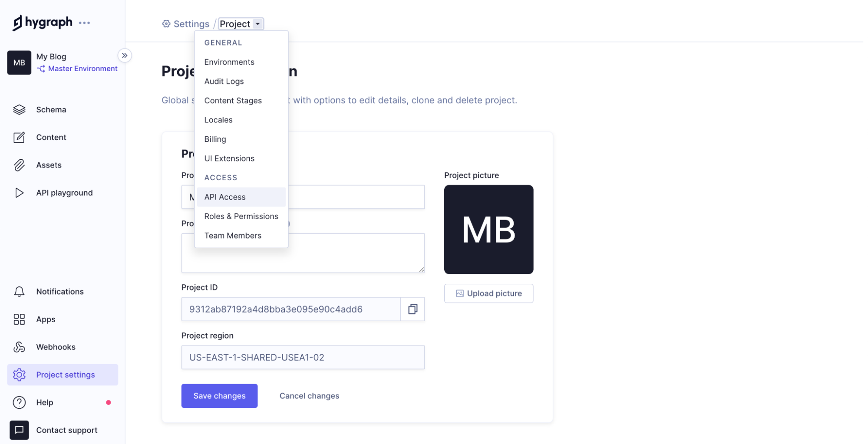Open Assets via the paperclip icon
This screenshot has height=444, width=868.
pos(19,165)
